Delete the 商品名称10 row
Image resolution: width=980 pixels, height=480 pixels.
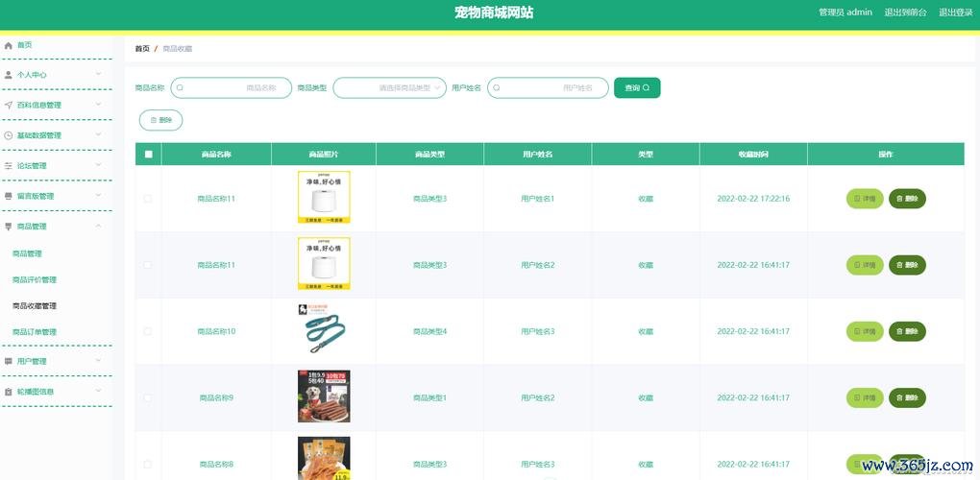tap(908, 331)
